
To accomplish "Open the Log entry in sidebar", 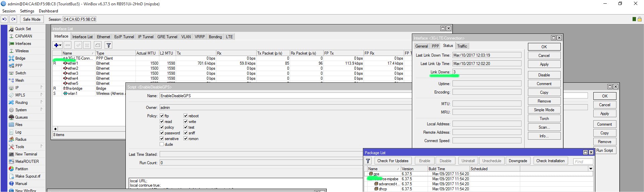I will coord(18,132).
